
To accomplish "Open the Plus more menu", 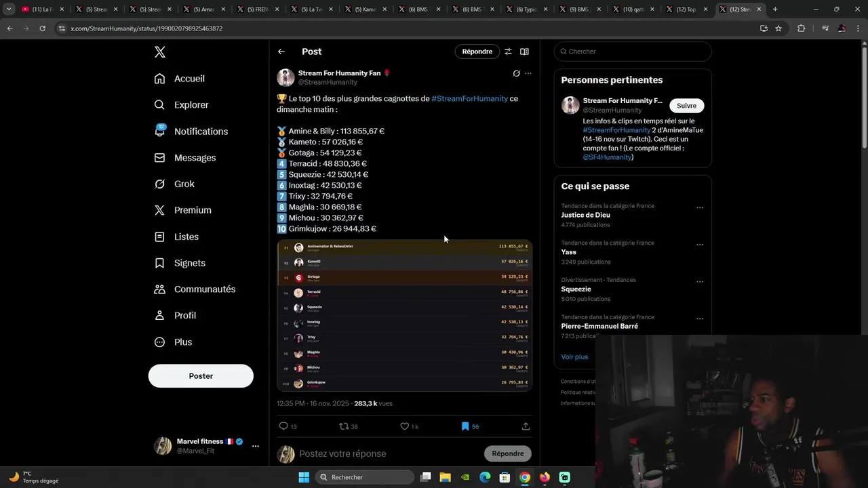I will pos(173,342).
